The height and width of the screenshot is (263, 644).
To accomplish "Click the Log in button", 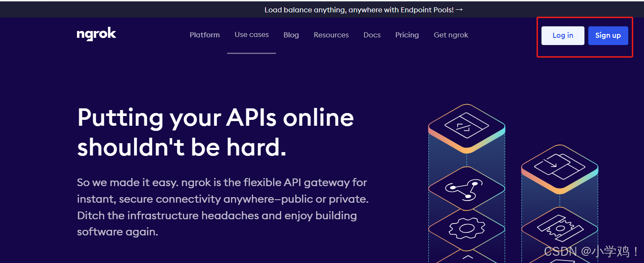I will tap(563, 35).
